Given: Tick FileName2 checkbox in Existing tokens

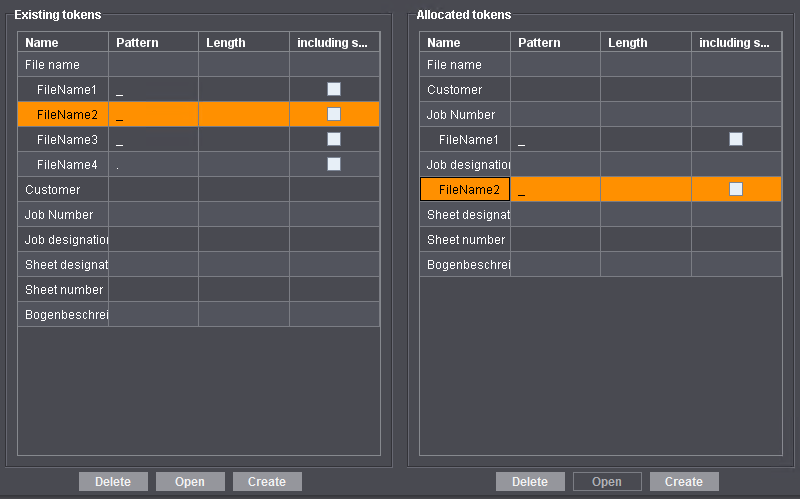Looking at the screenshot, I should pyautogui.click(x=334, y=114).
